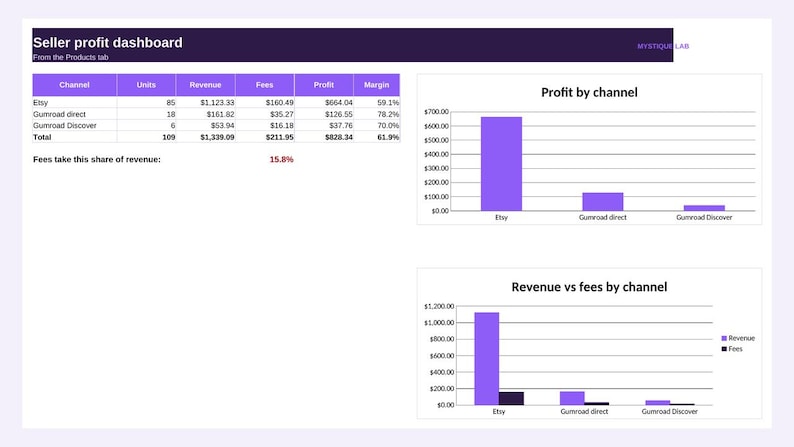The width and height of the screenshot is (794, 447).
Task: Click Gumroad Discover label under revenue chart
Action: (669, 412)
